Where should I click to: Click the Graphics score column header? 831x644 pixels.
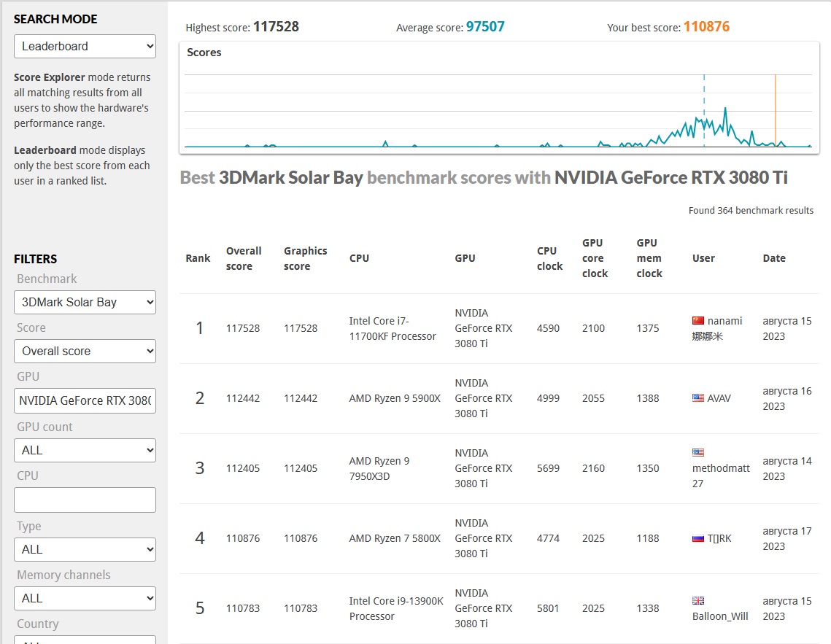(x=305, y=258)
